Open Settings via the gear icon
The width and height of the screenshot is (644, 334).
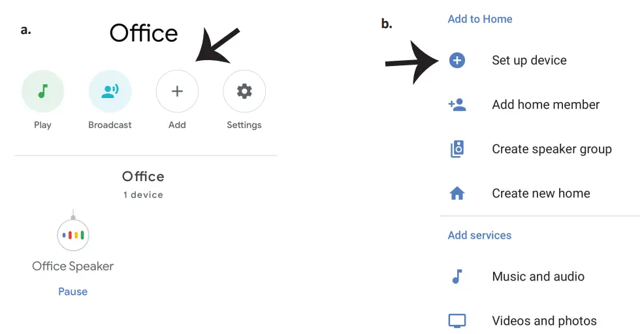pos(244,92)
